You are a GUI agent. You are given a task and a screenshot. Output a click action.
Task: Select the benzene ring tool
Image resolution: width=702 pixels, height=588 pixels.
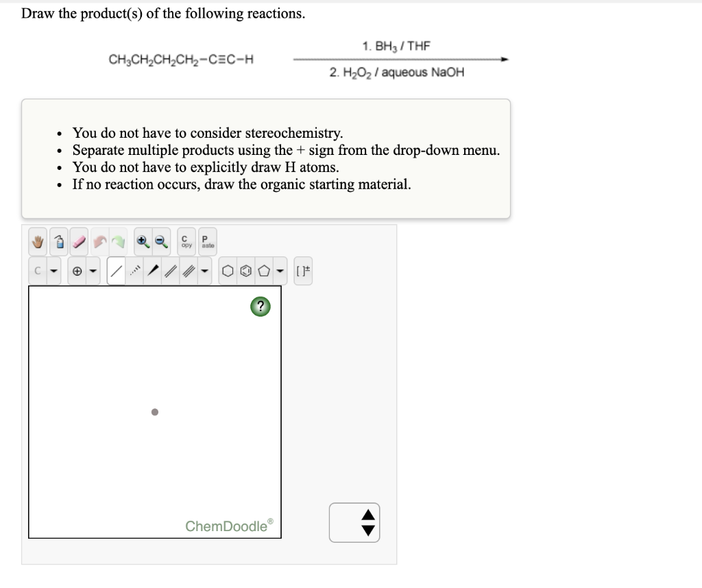click(245, 270)
